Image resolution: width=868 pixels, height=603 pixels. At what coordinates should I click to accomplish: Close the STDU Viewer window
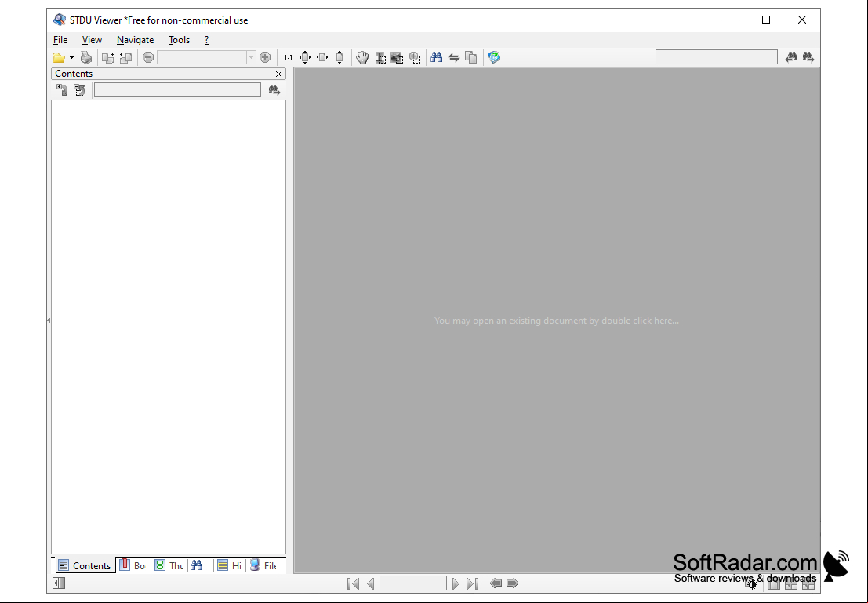[802, 20]
